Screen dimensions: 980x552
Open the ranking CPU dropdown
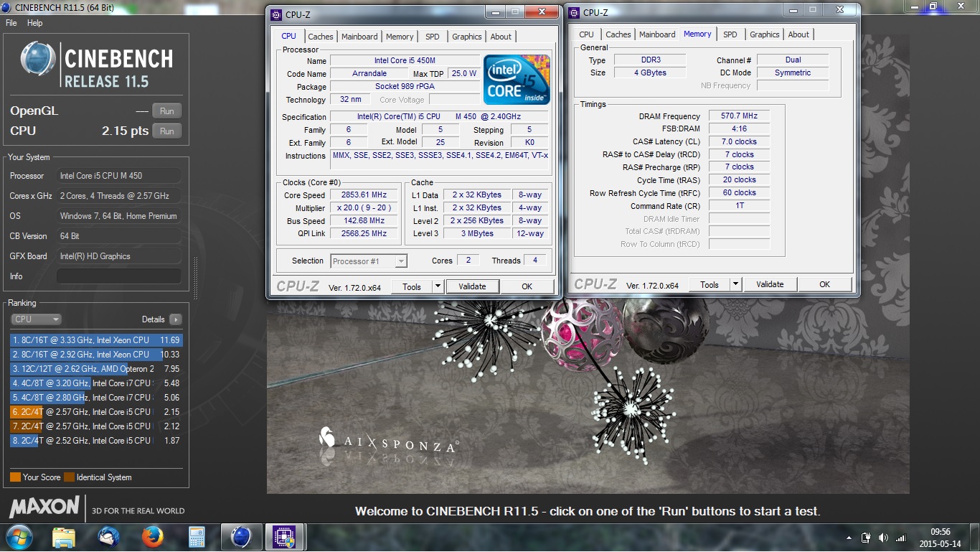coord(36,319)
